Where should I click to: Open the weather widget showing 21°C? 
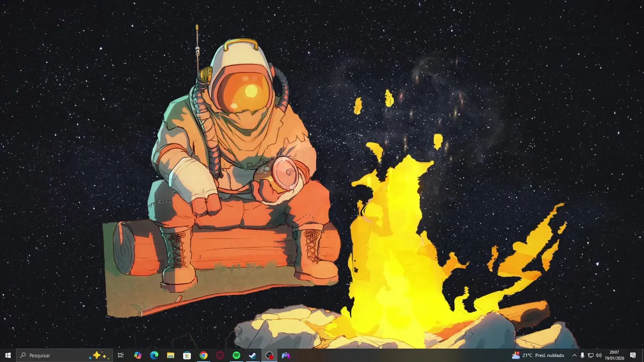pos(538,355)
